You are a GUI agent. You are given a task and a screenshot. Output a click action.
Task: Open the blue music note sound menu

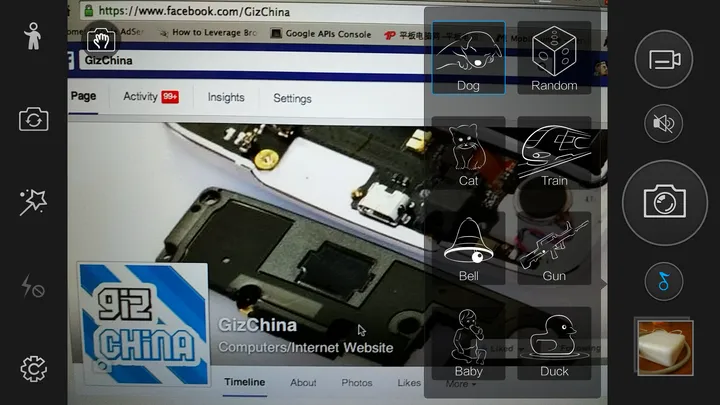664,282
